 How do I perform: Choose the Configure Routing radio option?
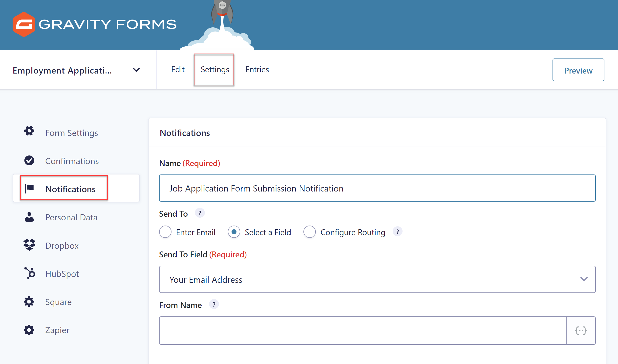pos(309,232)
